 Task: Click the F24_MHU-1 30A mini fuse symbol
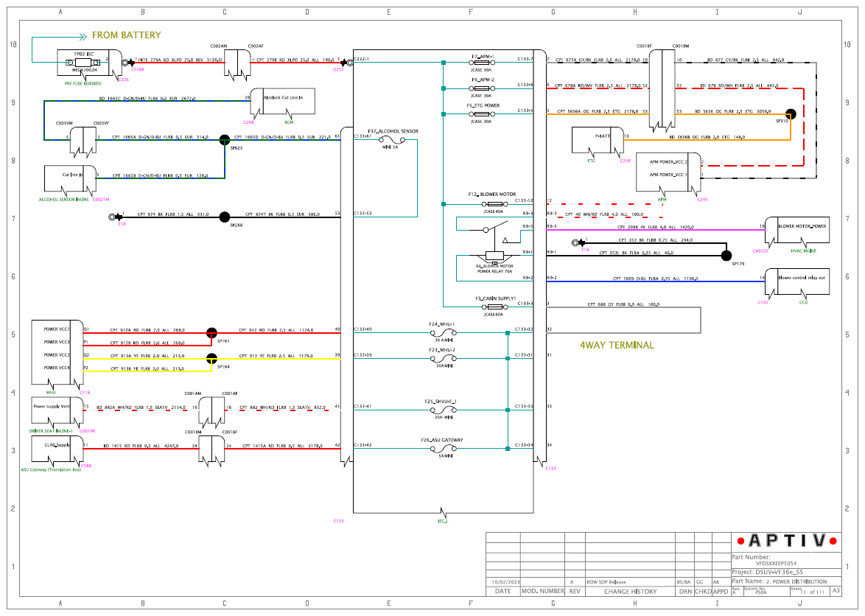point(443,333)
